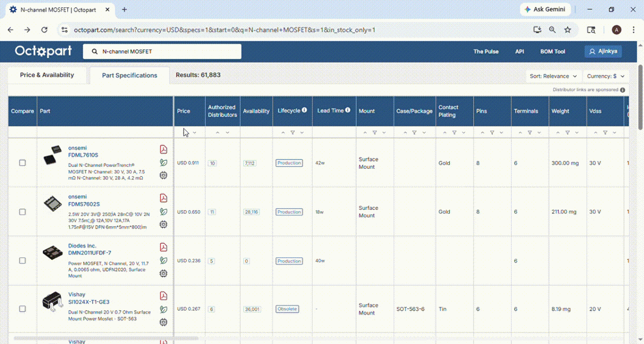The width and height of the screenshot is (644, 344).
Task: Open BOM Tool from the header
Action: (x=552, y=51)
